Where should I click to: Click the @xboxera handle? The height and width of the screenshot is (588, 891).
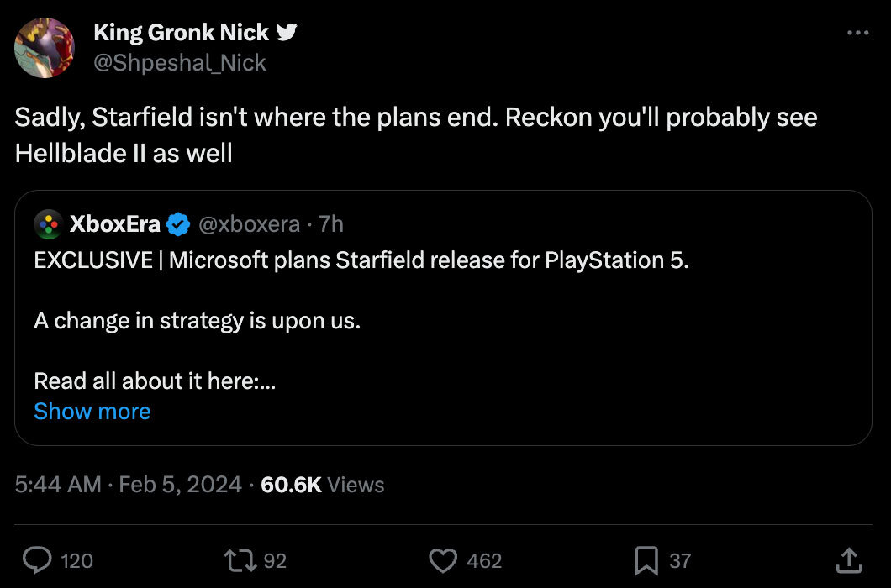coord(249,224)
